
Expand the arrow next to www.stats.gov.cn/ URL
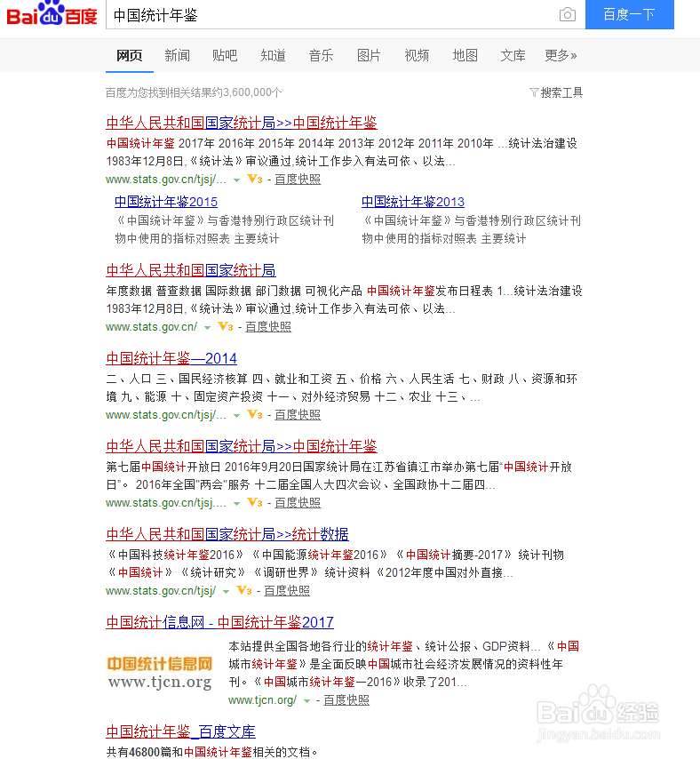[207, 328]
